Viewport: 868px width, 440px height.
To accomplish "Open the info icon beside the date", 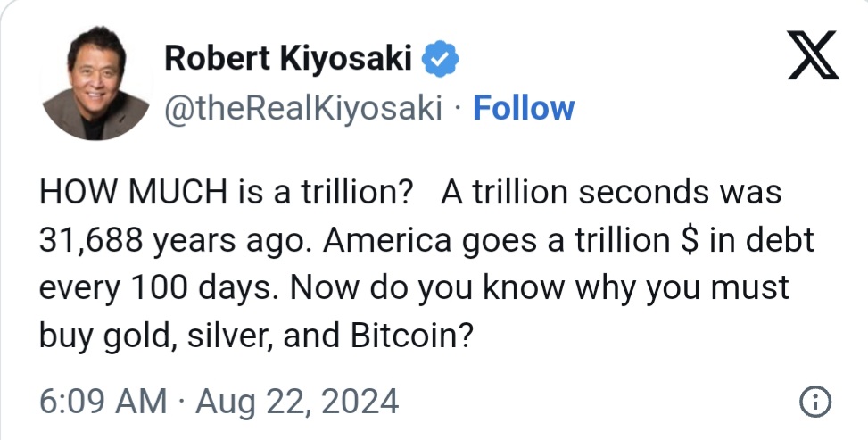I will 815,401.
